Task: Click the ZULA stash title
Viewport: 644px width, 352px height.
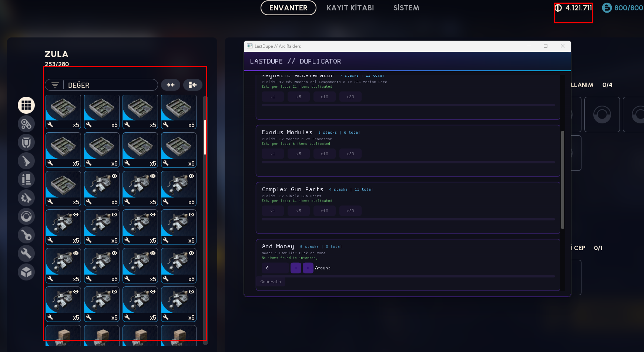Action: pyautogui.click(x=56, y=54)
